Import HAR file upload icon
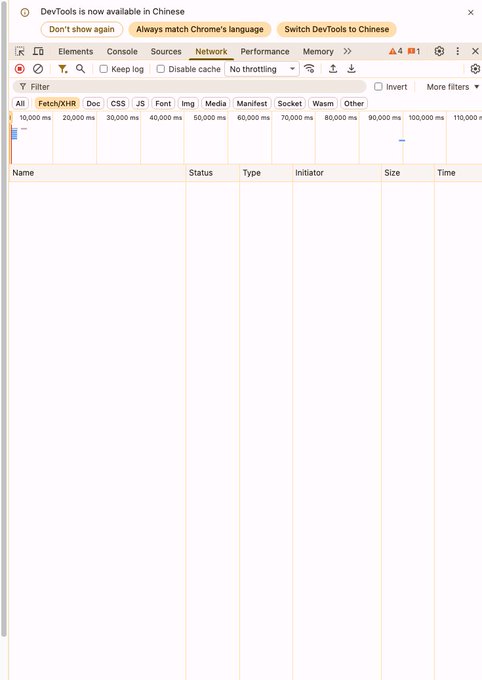 (x=333, y=69)
